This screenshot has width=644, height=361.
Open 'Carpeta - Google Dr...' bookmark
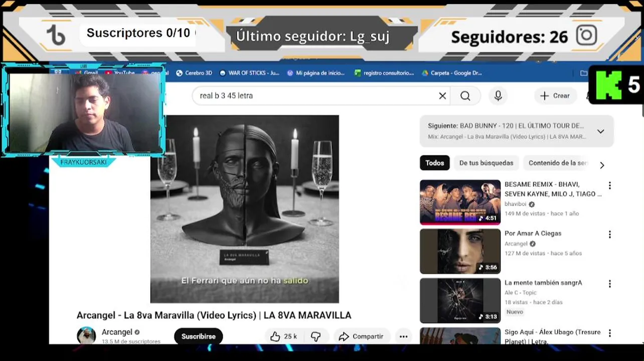tap(452, 73)
